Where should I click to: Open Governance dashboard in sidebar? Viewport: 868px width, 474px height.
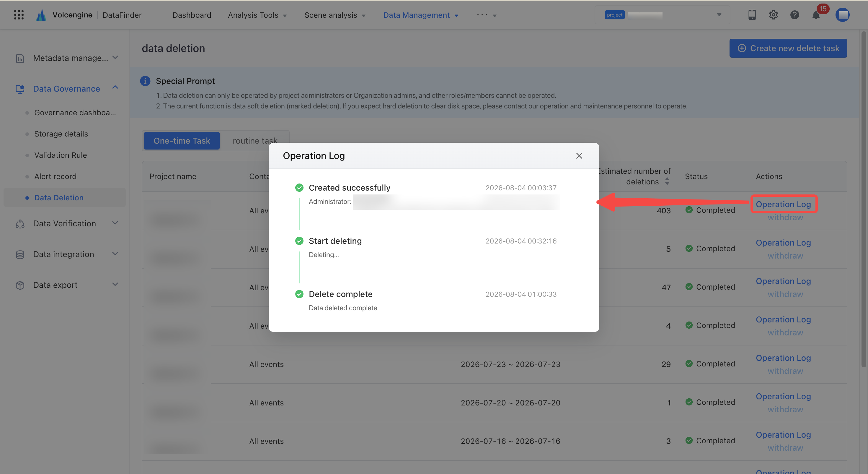pos(75,113)
